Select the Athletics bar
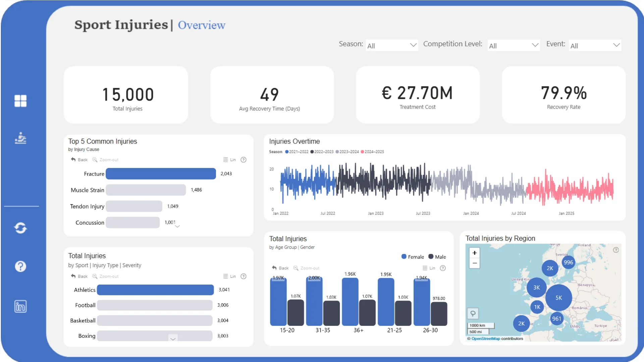The image size is (644, 362). pos(155,290)
